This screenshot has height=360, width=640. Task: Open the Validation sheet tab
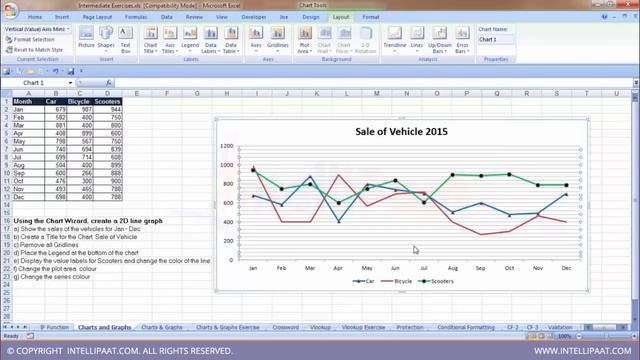[560, 327]
